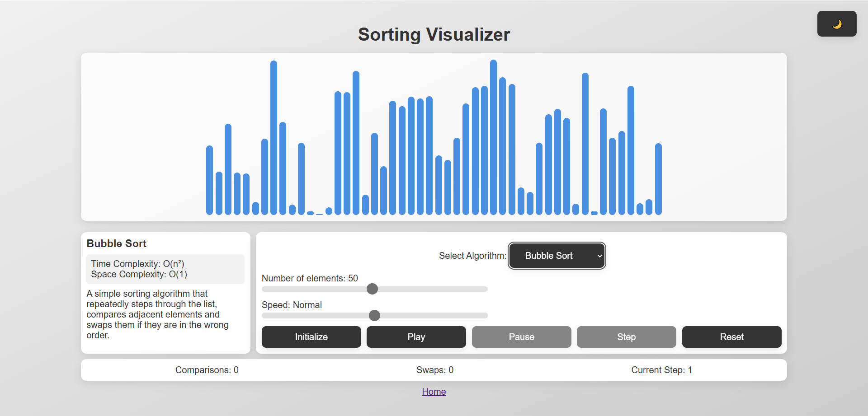
Task: Click the Bubble Sort info panel heading
Action: click(x=116, y=243)
